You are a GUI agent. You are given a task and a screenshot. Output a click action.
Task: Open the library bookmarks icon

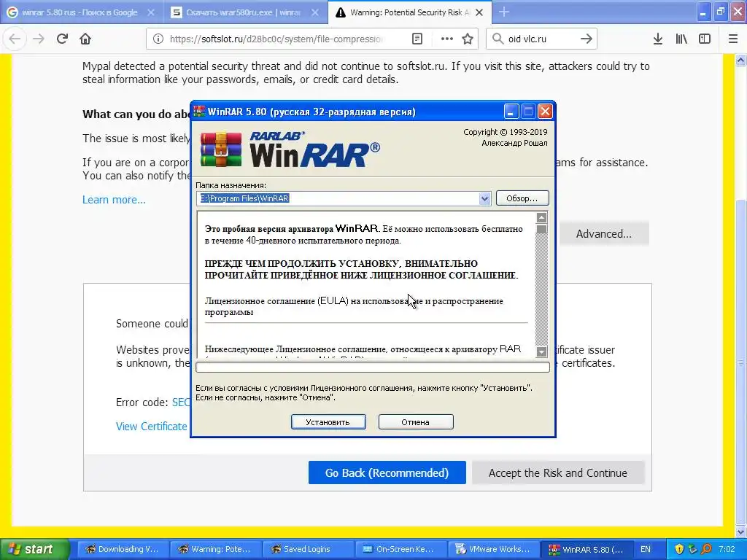(681, 39)
